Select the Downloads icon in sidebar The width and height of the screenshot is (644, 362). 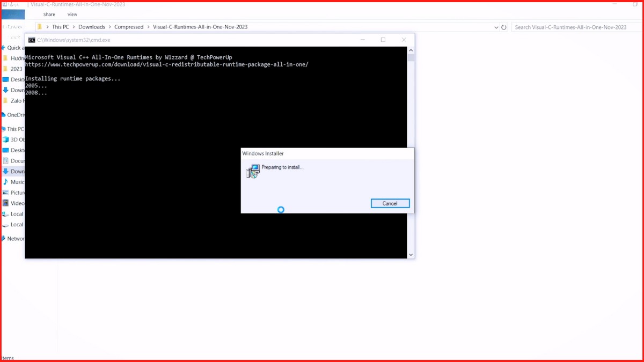pos(16,171)
